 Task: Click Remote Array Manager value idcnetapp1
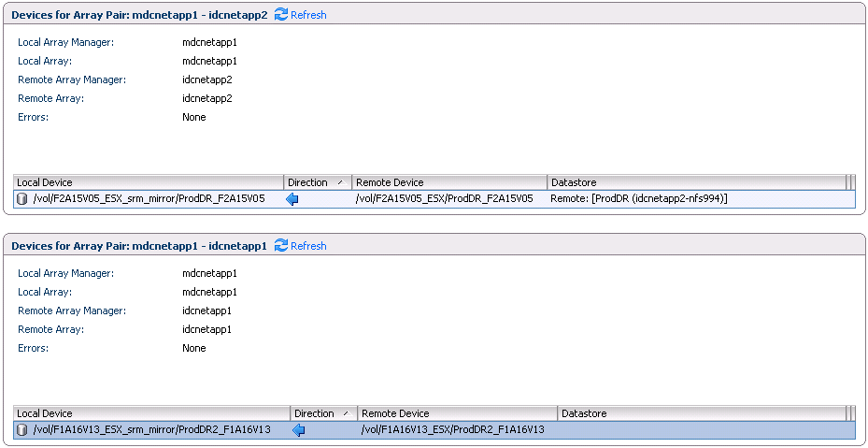207,311
